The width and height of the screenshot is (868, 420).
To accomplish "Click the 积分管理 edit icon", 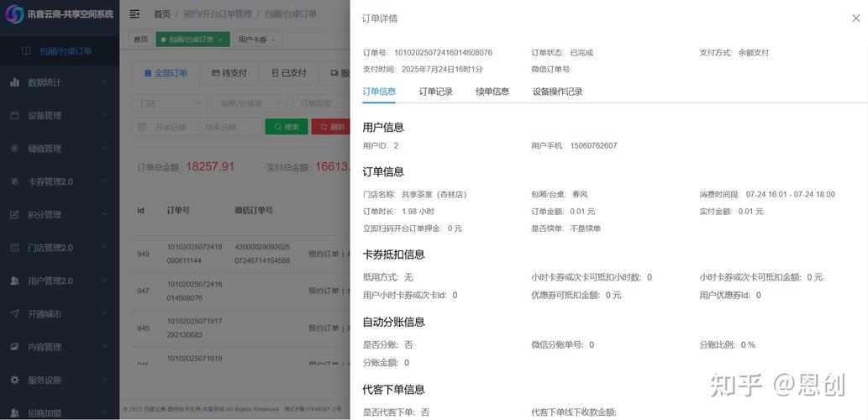I will pos(15,215).
